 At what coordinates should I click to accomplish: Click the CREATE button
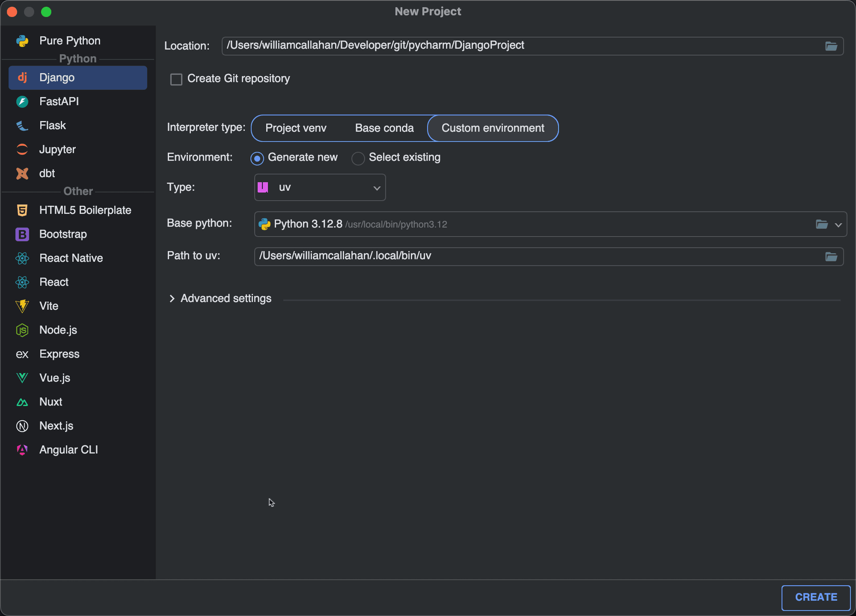[x=816, y=597]
